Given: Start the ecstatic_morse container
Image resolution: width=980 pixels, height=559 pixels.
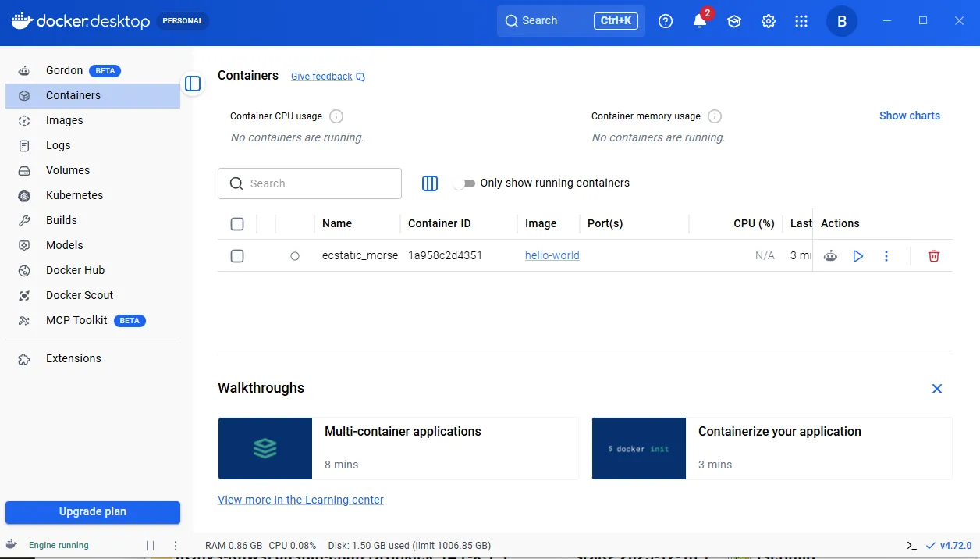Looking at the screenshot, I should tap(858, 255).
